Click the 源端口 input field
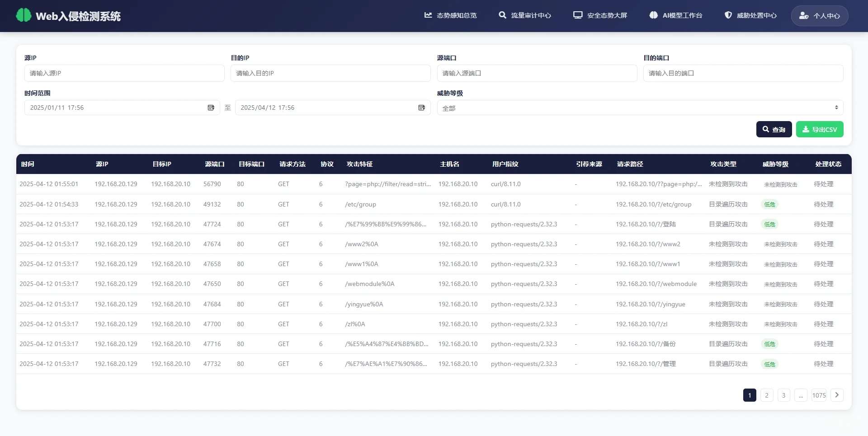The width and height of the screenshot is (868, 436). coord(537,73)
